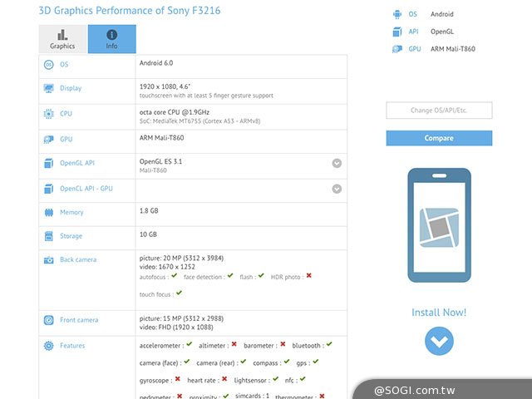Viewport: 532px width, 399px height.
Task: Click the Info circle icon
Action: [112, 35]
